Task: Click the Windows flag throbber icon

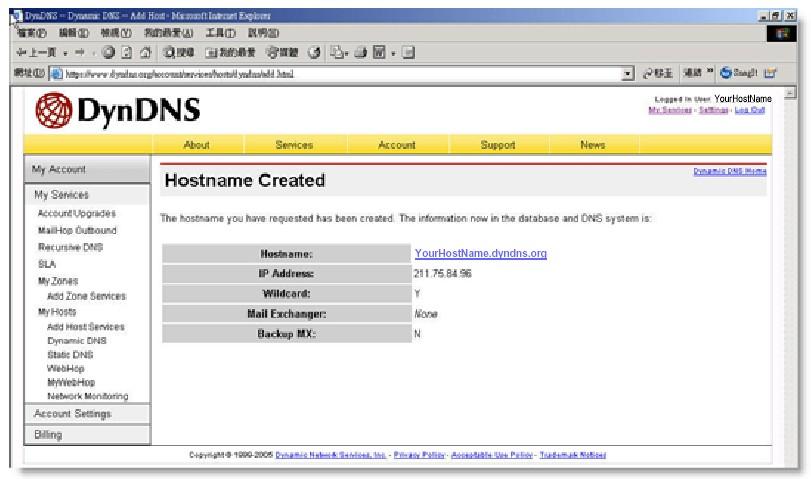Action: coord(782,33)
